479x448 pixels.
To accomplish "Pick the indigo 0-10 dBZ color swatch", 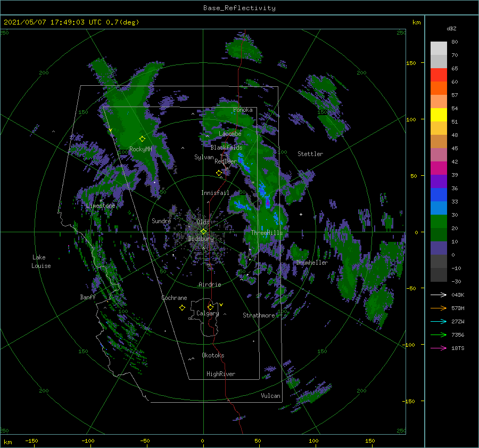I will (x=439, y=248).
